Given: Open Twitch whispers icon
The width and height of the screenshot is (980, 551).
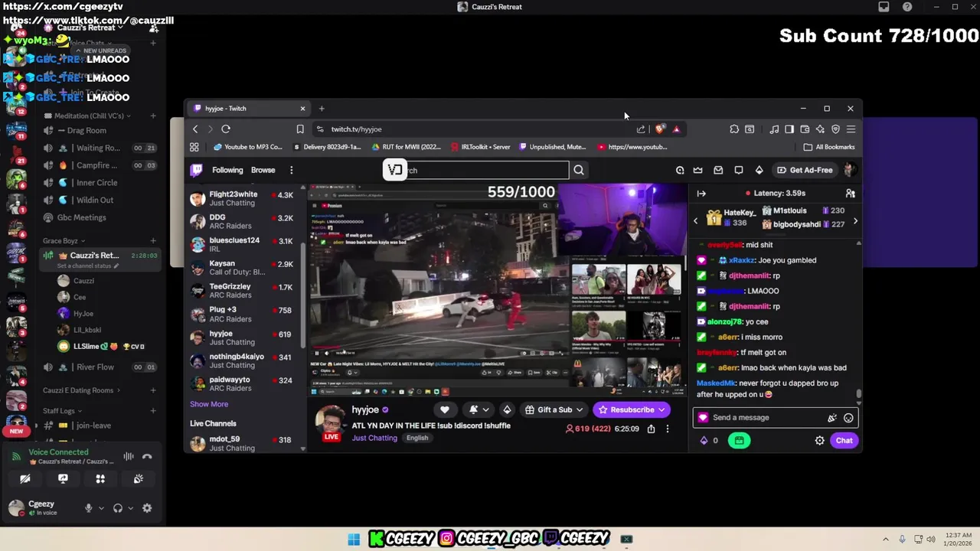Looking at the screenshot, I should pyautogui.click(x=739, y=170).
